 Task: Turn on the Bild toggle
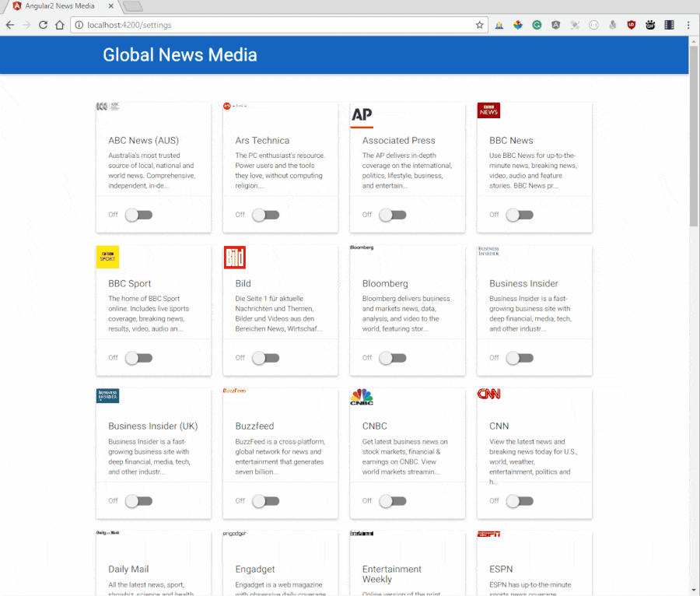click(266, 358)
